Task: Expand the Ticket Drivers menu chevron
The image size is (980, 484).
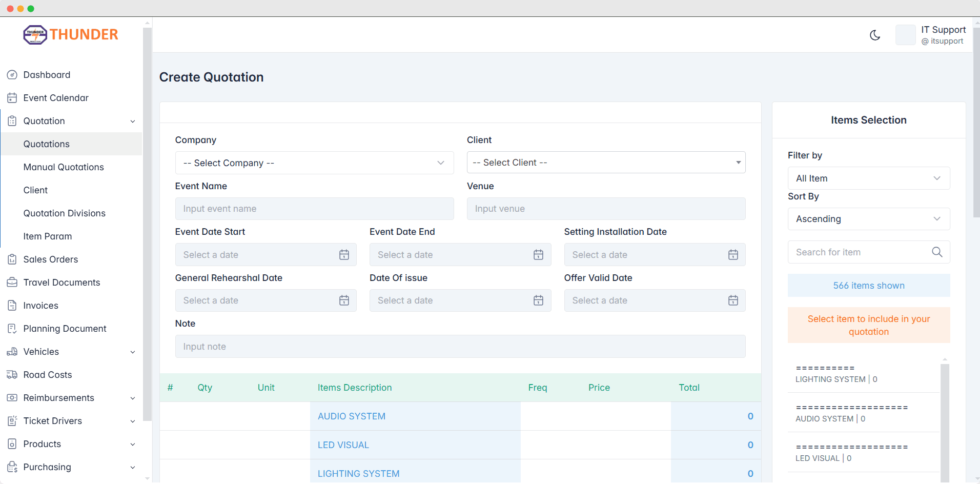Action: [133, 421]
